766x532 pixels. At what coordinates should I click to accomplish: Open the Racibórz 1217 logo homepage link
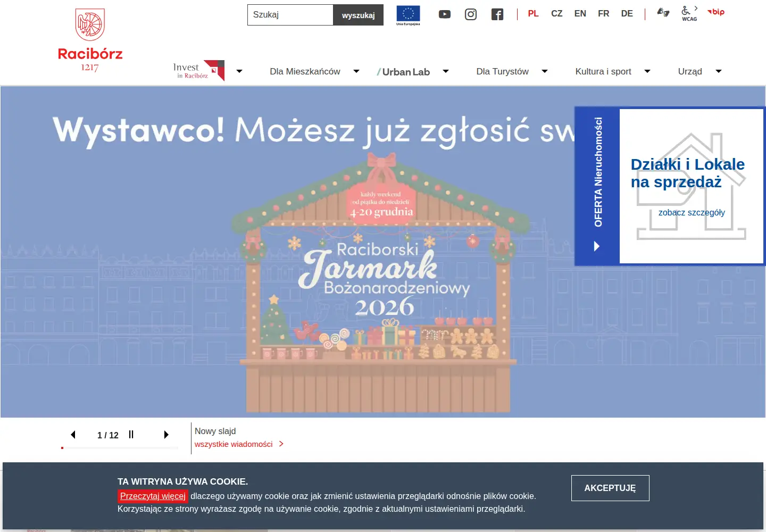click(90, 40)
